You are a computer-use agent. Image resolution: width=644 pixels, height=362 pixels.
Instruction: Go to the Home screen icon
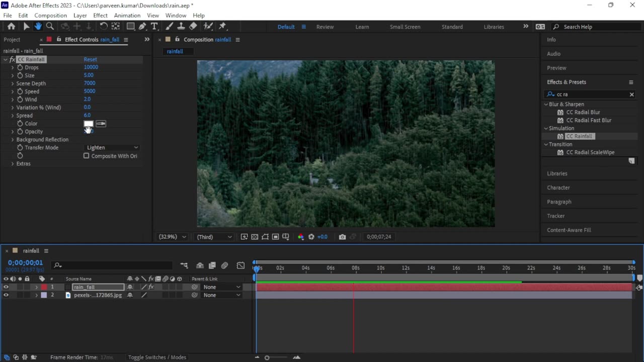(11, 27)
